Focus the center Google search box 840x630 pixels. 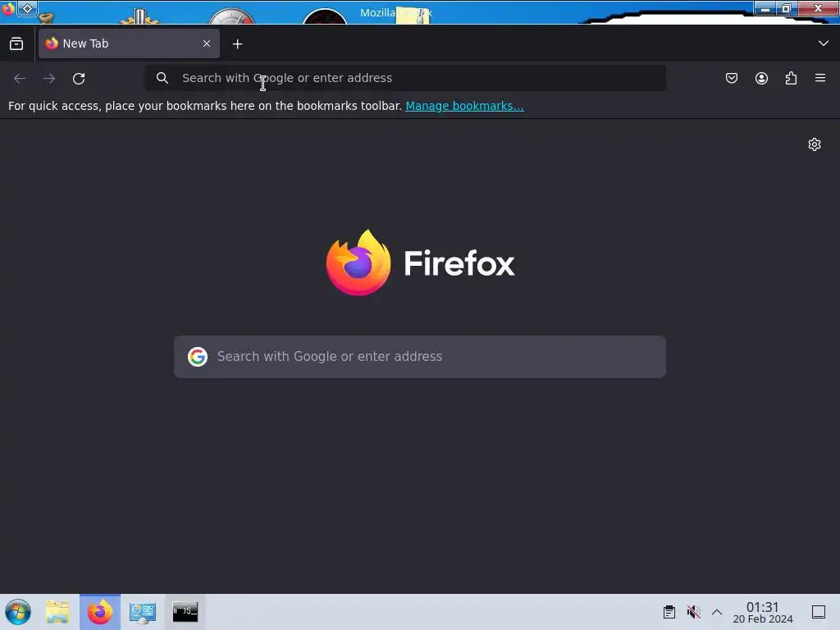point(420,357)
